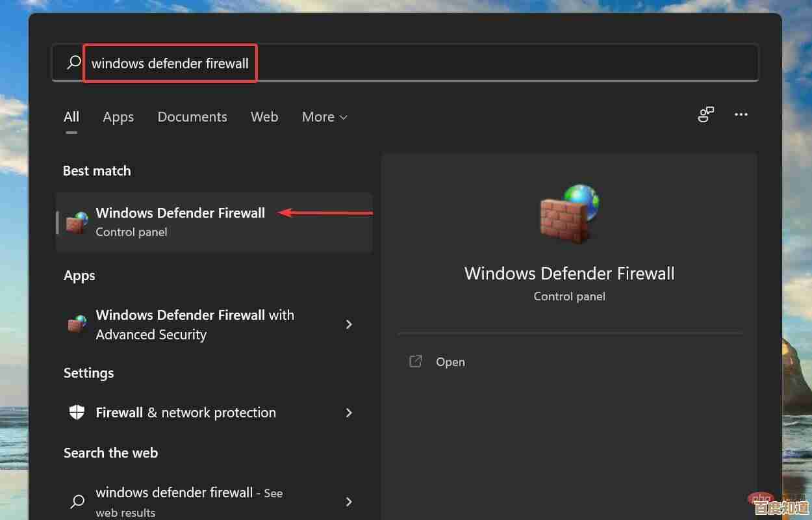This screenshot has height=520, width=812.
Task: Select the All results tab
Action: click(71, 117)
